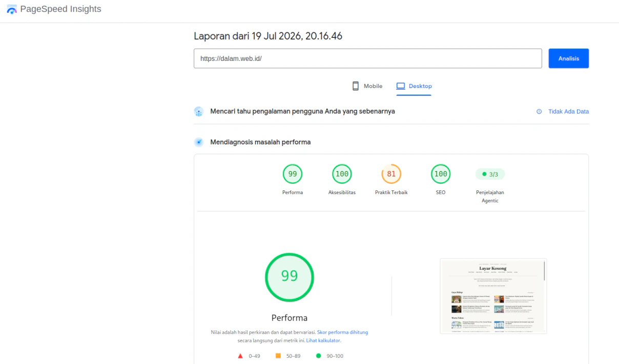
Task: Click the red triangle 0–49 legend icon
Action: [240, 356]
